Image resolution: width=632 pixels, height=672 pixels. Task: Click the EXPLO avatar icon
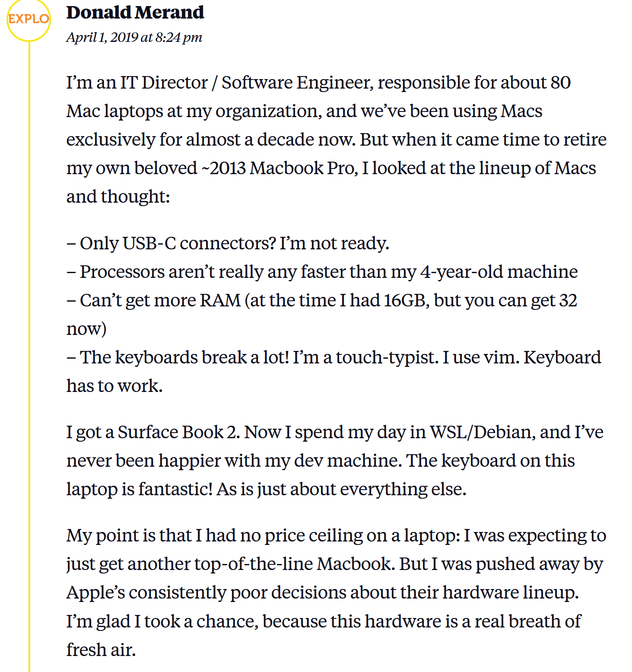point(29,19)
